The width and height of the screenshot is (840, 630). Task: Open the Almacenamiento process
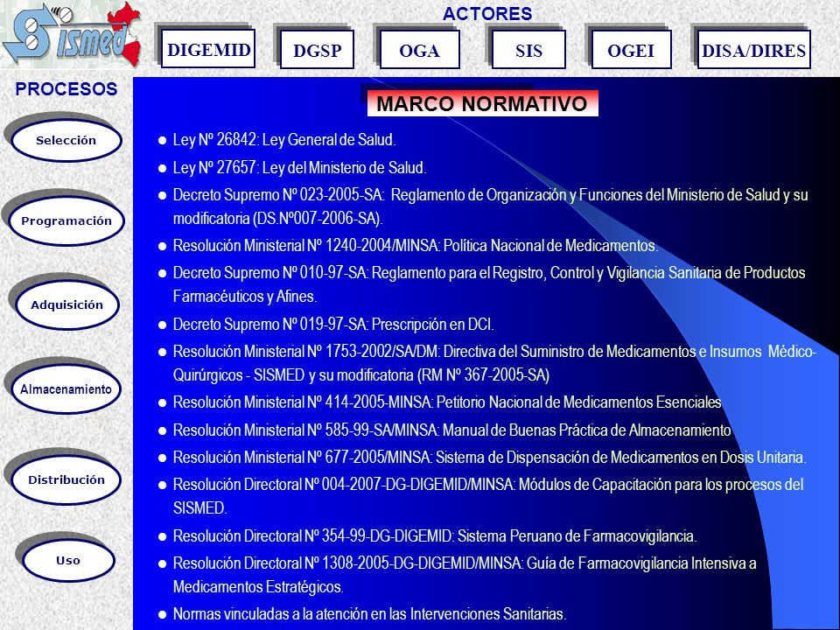pos(66,389)
